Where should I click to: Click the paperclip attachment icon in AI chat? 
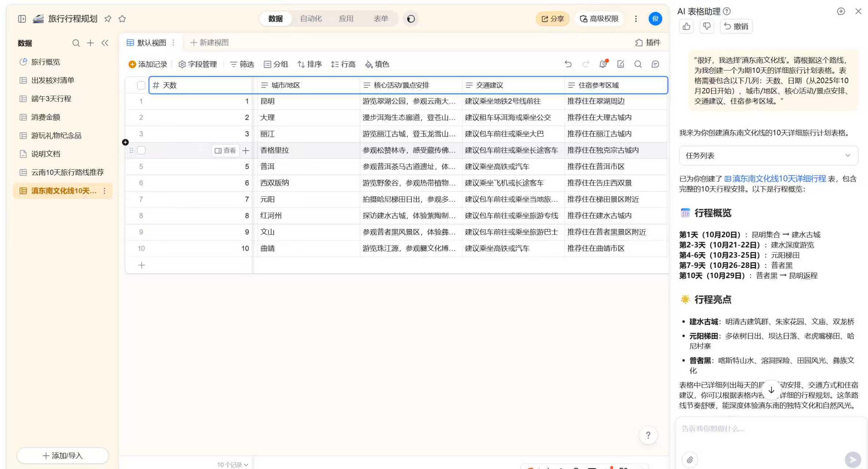click(x=690, y=459)
